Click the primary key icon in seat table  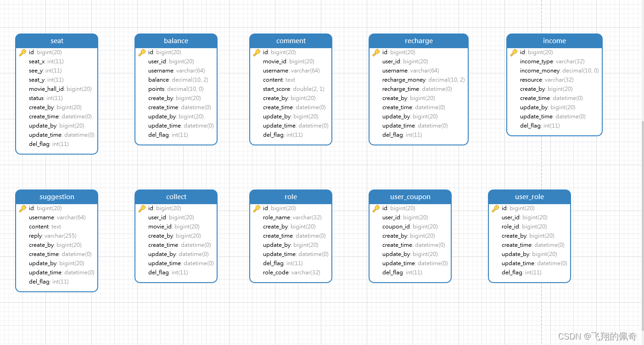tap(23, 52)
